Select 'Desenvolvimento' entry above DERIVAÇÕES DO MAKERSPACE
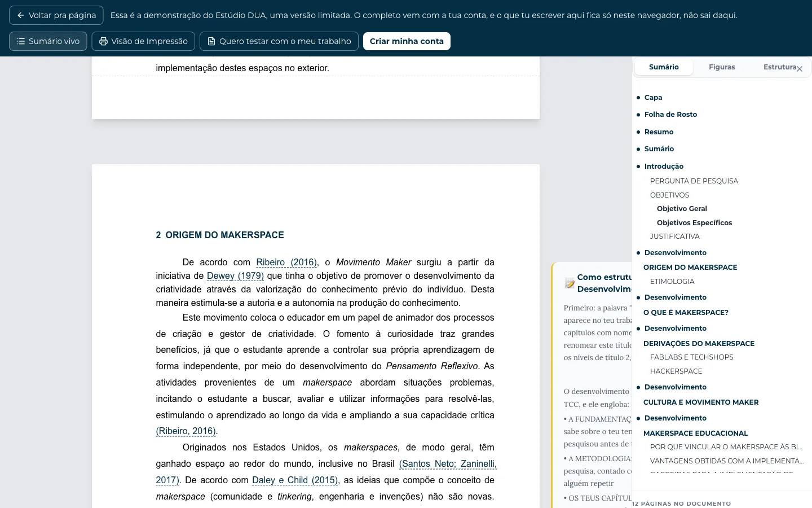812x508 pixels. pyautogui.click(x=675, y=329)
